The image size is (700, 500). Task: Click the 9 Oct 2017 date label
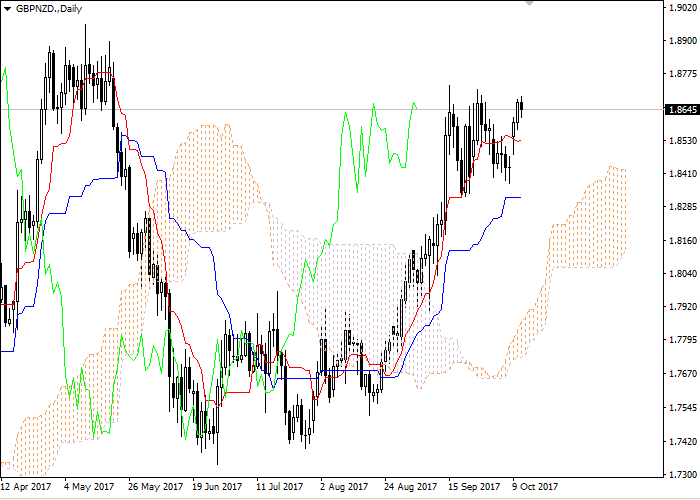pos(535,486)
